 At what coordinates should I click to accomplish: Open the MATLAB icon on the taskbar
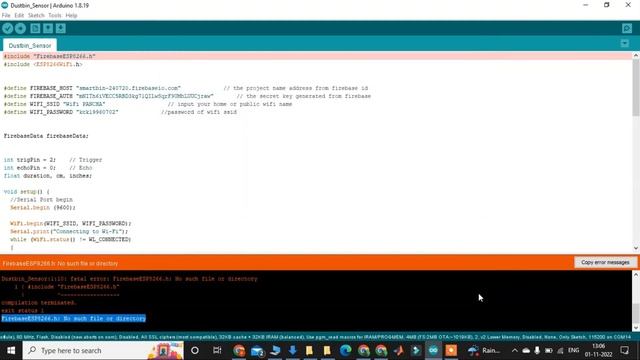[399, 351]
